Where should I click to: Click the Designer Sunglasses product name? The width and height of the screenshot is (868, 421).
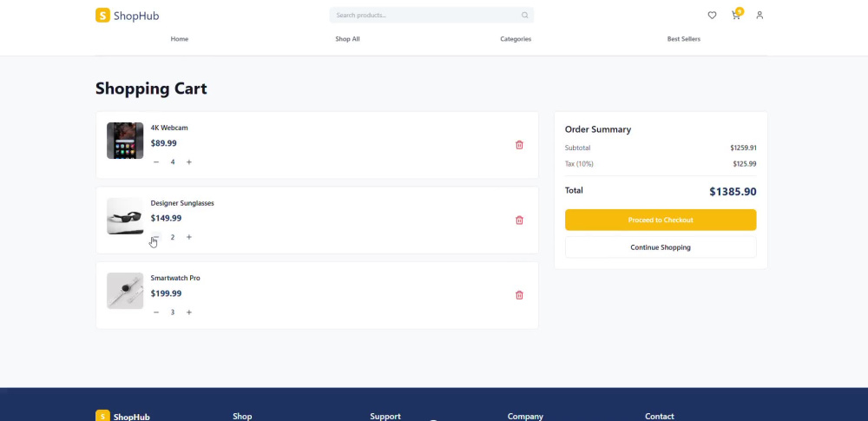pyautogui.click(x=182, y=203)
